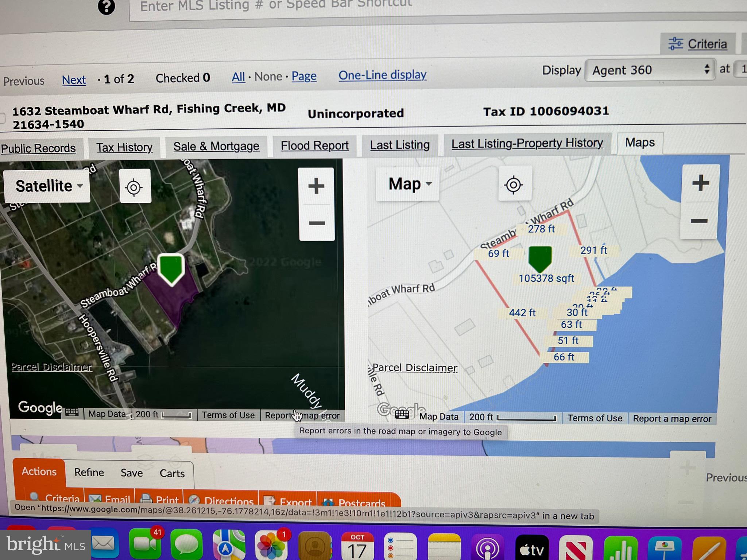Open the Flood Report tab
Viewport: 747px width, 560px height.
314,145
